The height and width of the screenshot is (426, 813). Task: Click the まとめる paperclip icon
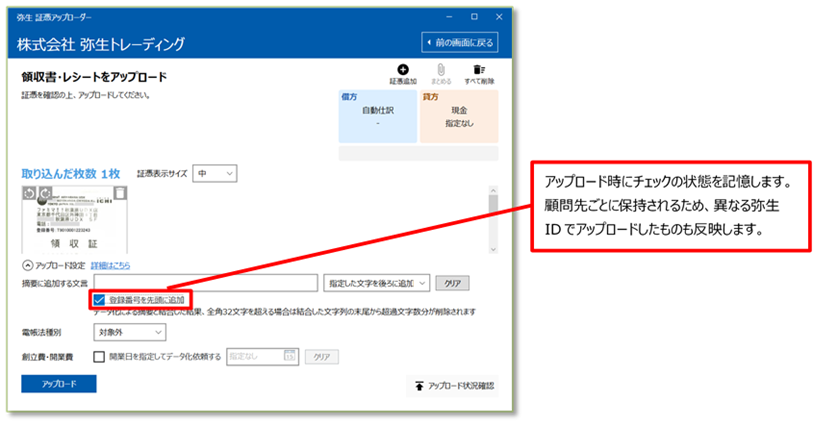coord(441,69)
